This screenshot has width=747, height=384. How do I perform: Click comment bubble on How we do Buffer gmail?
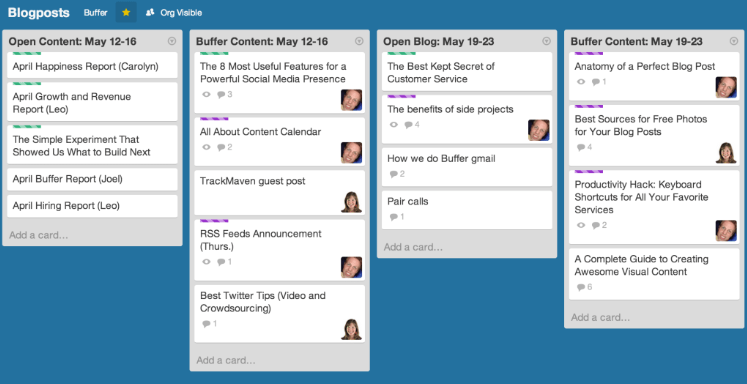(394, 174)
